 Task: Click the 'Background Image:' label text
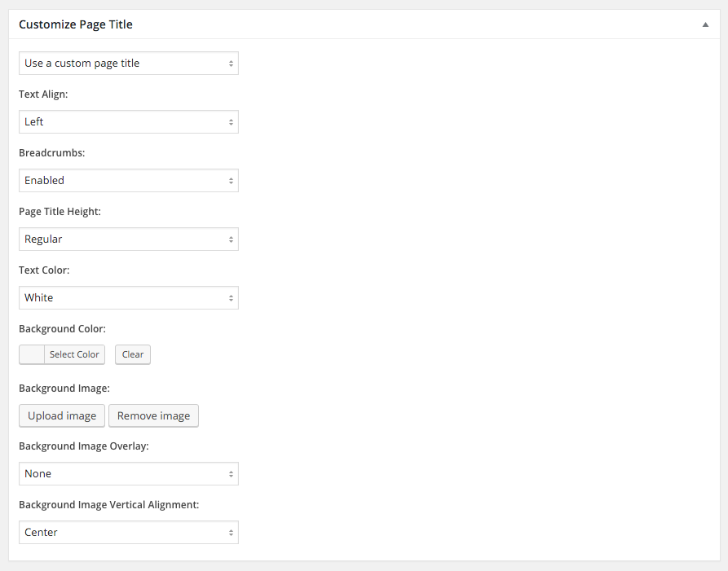coord(64,389)
